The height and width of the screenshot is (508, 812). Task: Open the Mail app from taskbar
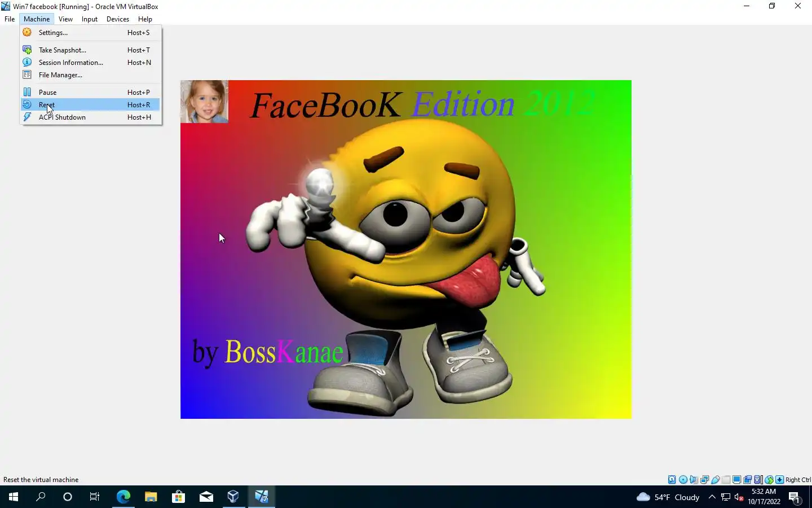tap(206, 497)
